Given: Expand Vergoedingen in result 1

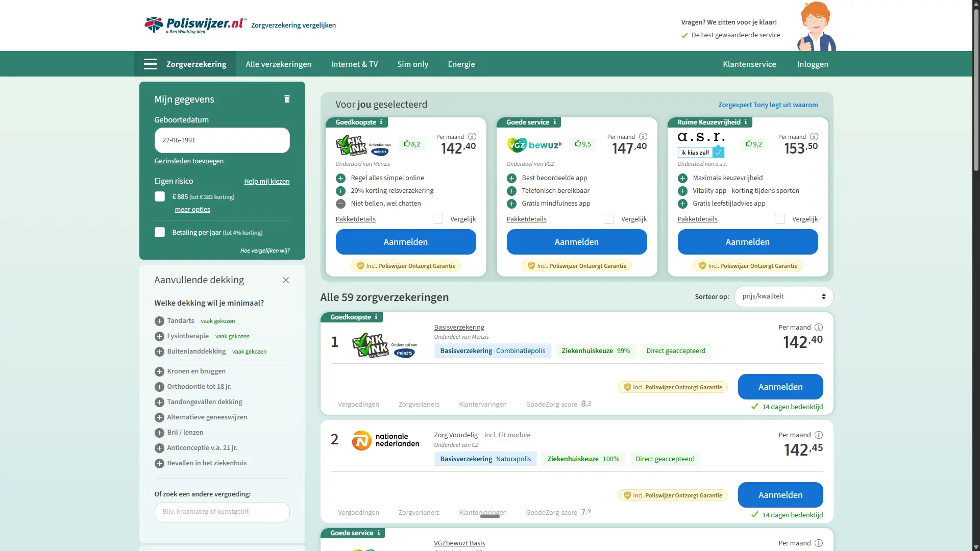Looking at the screenshot, I should point(358,405).
